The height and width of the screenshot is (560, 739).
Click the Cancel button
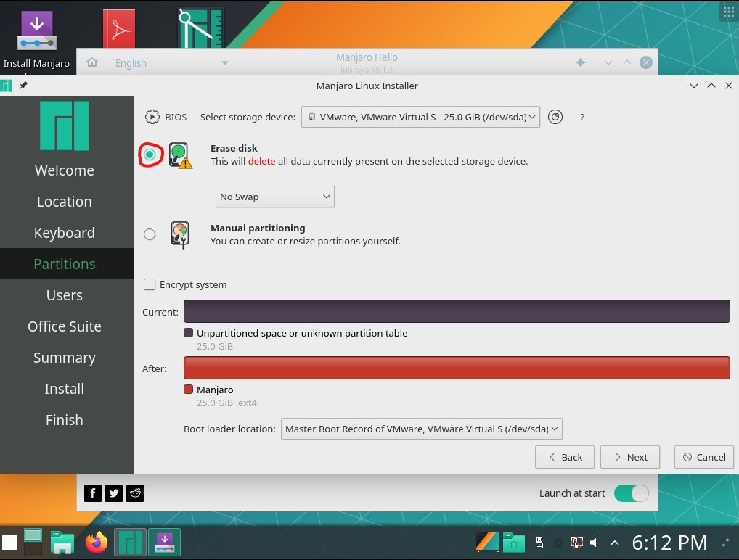[x=704, y=457]
